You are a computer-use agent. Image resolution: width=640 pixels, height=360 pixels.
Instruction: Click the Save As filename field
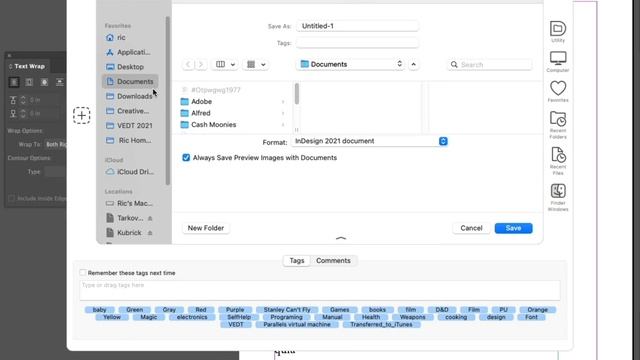click(x=358, y=26)
